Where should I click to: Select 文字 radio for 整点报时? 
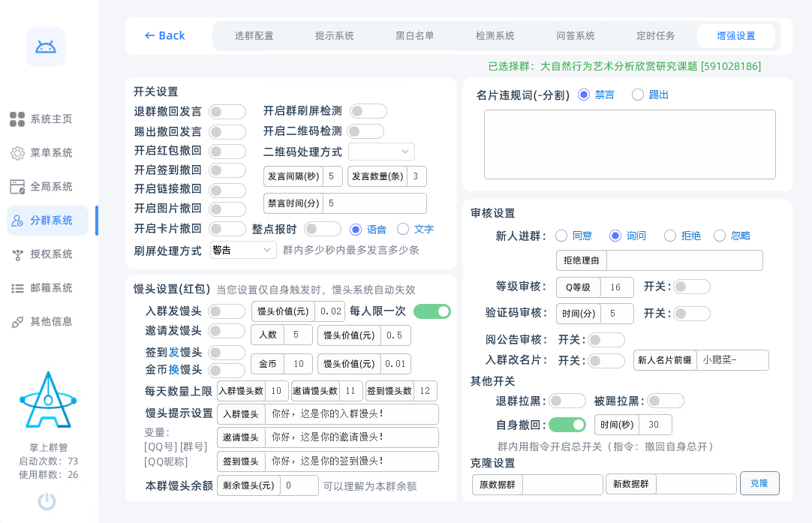[403, 229]
